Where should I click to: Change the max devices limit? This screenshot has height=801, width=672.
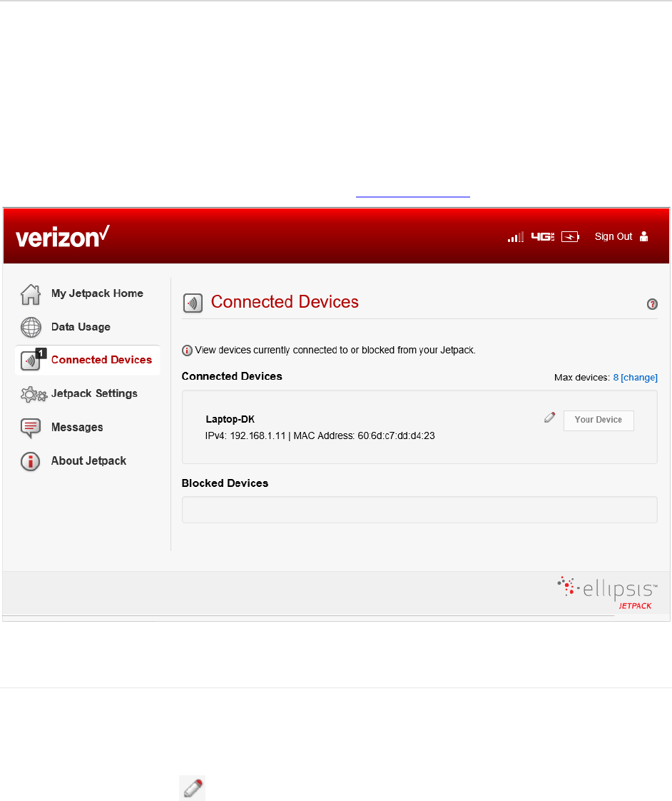[639, 378]
